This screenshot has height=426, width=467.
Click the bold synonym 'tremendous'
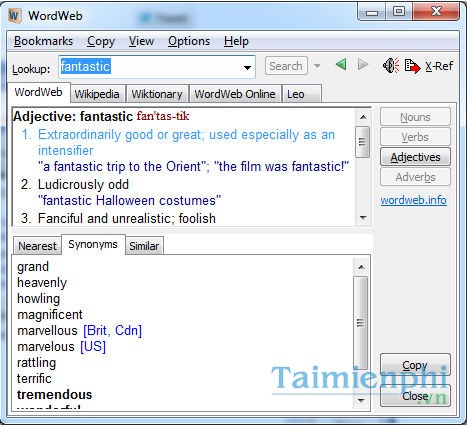(x=54, y=394)
